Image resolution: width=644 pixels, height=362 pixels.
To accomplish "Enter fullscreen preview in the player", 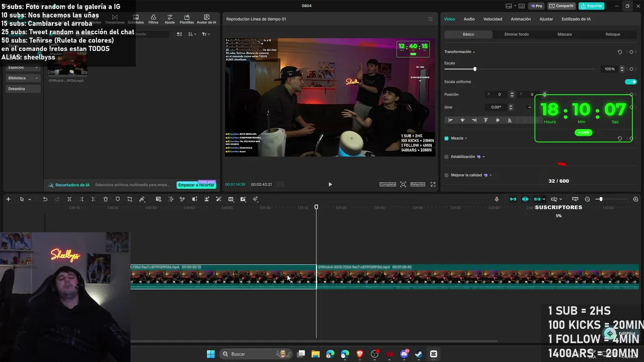I will point(433,185).
